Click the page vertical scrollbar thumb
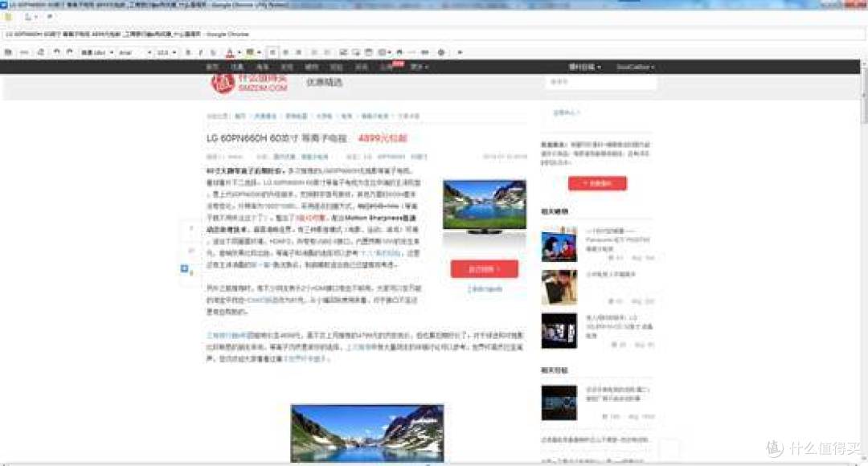Screen dimensions: 868x466 [864, 97]
